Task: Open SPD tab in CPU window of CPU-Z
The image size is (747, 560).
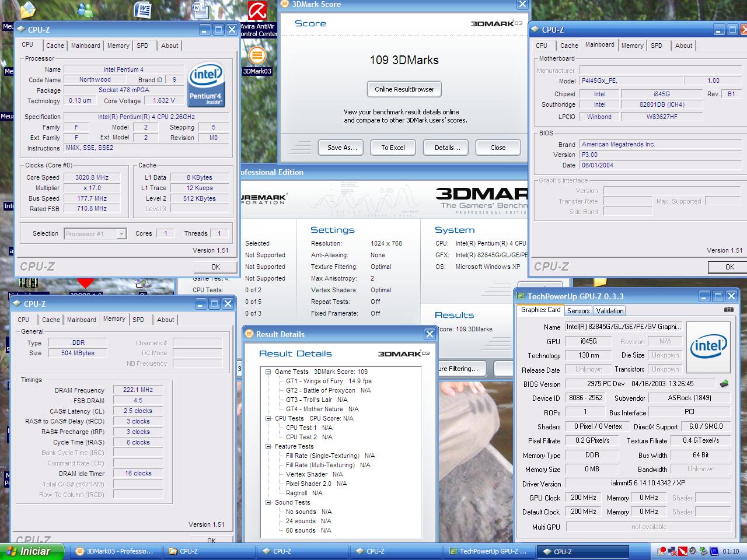Action: tap(142, 45)
